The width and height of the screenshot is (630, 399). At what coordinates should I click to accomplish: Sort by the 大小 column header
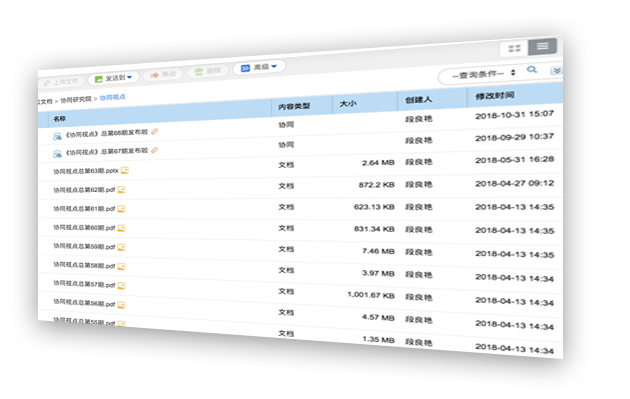348,104
